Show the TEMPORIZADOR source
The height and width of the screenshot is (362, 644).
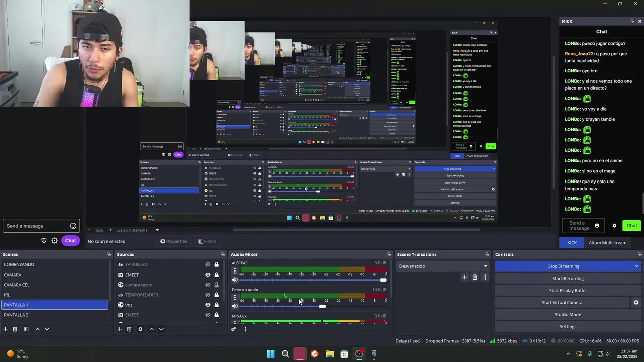point(208,295)
